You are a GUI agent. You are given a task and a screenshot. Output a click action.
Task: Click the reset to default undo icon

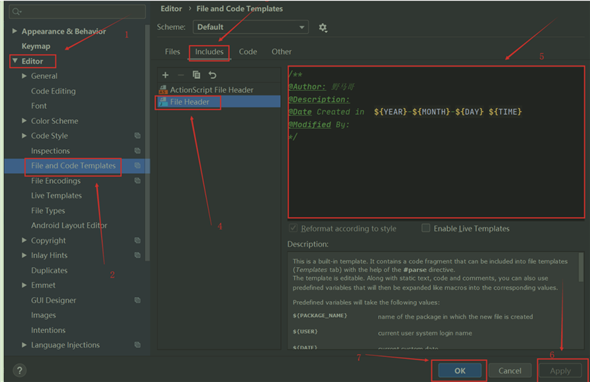(x=212, y=75)
